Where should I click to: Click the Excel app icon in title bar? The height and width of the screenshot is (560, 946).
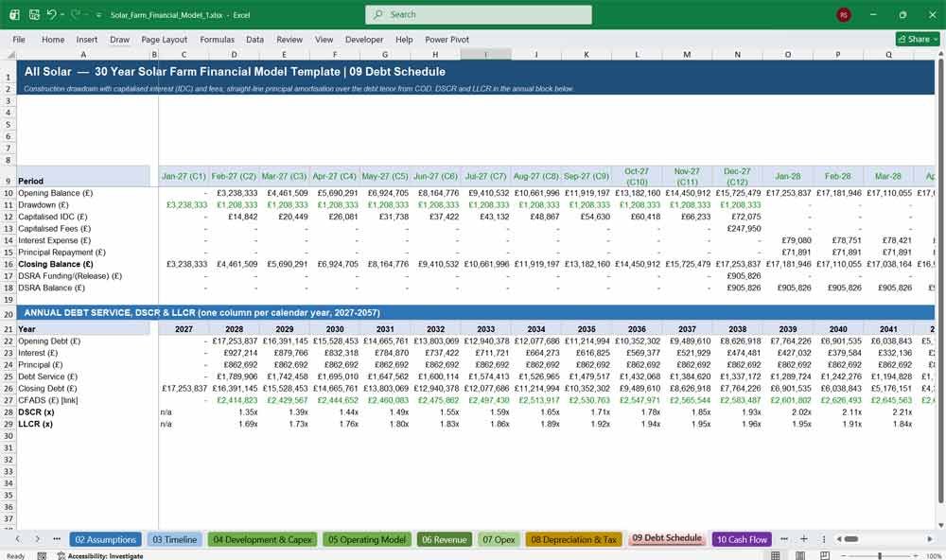[14, 14]
